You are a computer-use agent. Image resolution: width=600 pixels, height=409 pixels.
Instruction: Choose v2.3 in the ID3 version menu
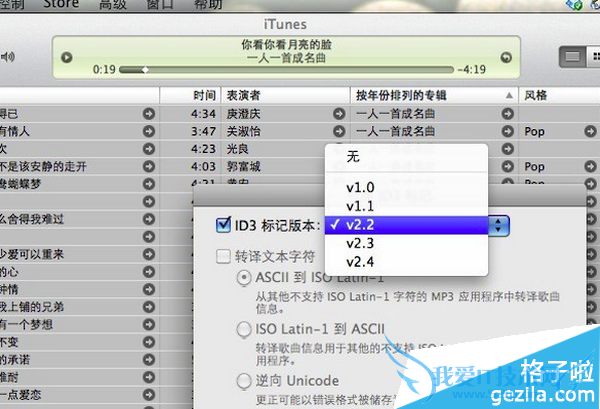tap(406, 243)
